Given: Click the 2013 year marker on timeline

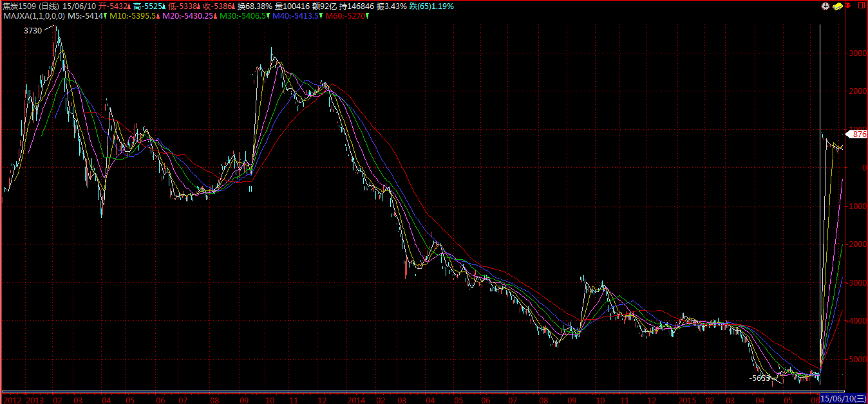Looking at the screenshot, I should coord(34,399).
